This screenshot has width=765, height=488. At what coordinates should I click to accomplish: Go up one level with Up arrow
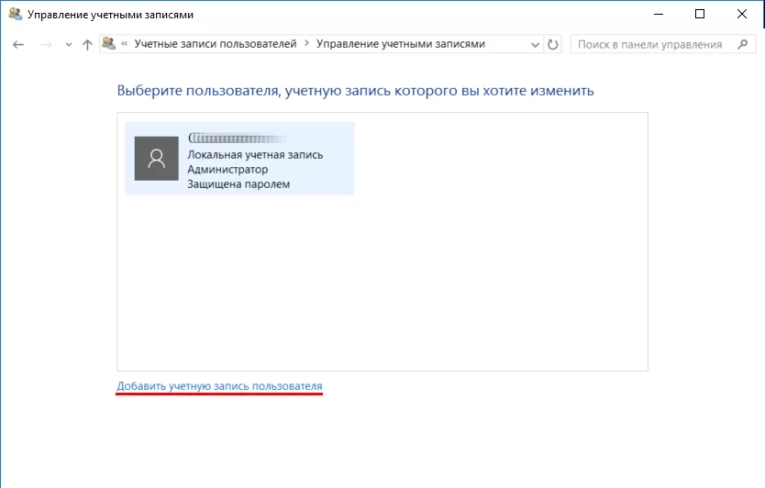87,45
